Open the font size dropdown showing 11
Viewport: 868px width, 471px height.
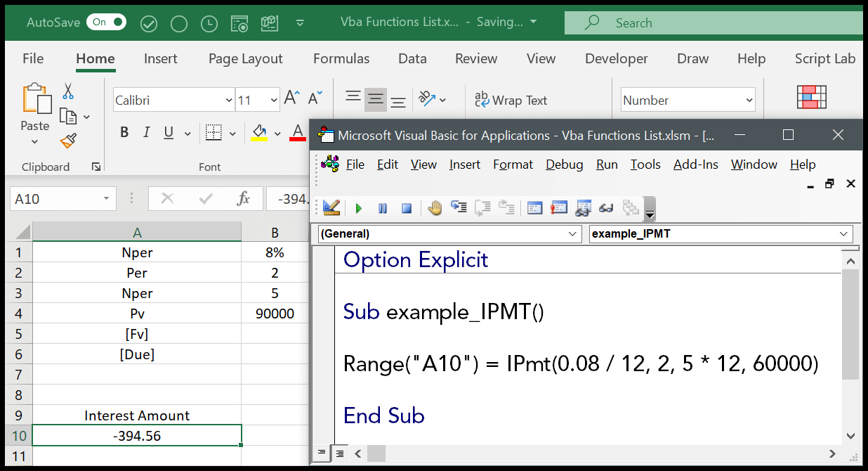273,101
